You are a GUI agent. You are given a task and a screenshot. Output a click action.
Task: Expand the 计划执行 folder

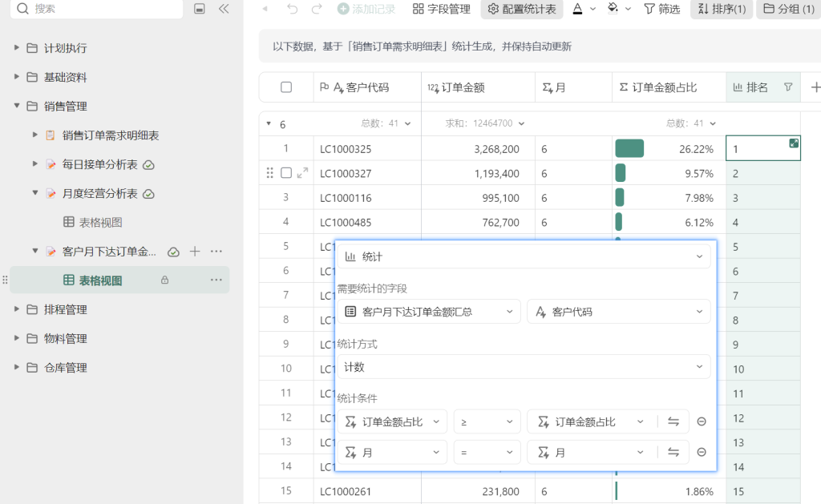[x=16, y=47]
